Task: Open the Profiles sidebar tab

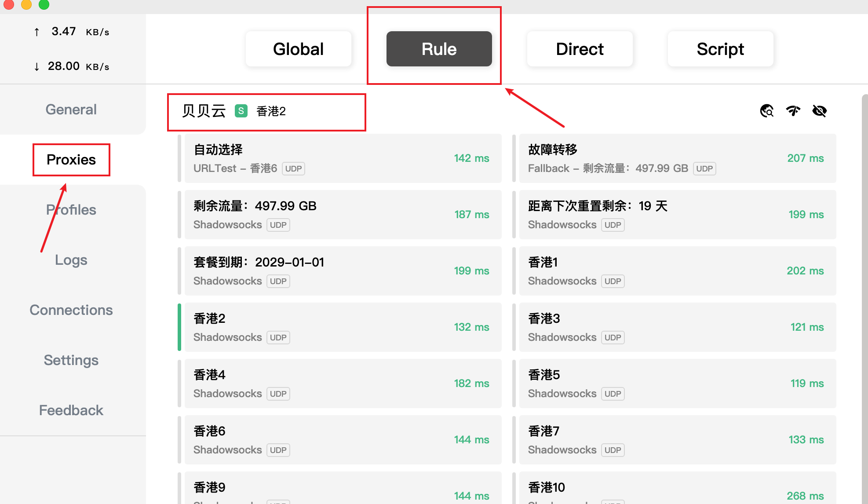Action: [x=71, y=210]
